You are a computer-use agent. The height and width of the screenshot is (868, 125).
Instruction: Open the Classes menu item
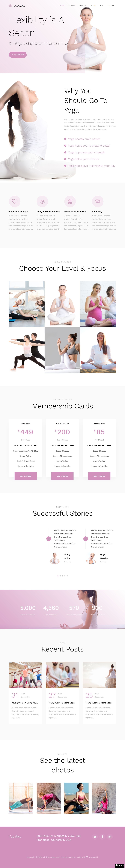point(72,5)
